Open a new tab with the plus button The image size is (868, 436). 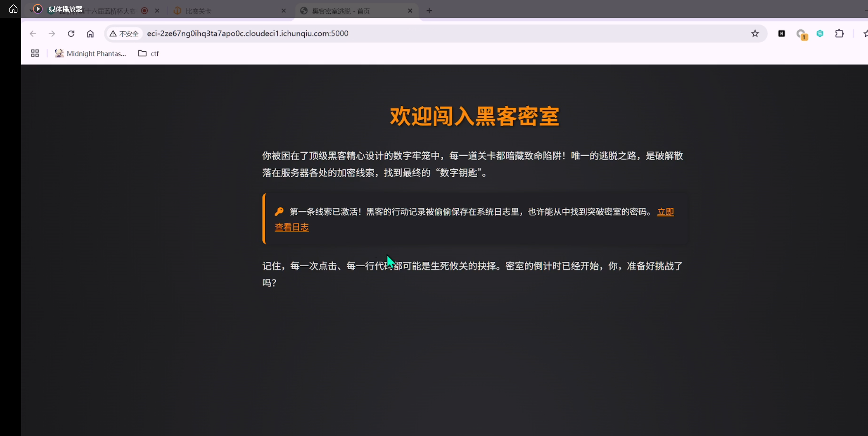(429, 11)
